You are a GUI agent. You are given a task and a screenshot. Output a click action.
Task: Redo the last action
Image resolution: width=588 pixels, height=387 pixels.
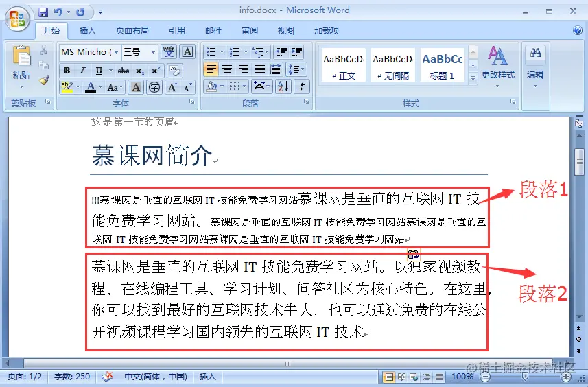pyautogui.click(x=80, y=12)
